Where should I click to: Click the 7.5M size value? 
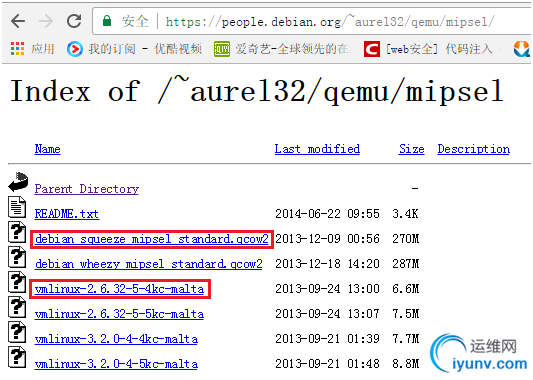(406, 314)
